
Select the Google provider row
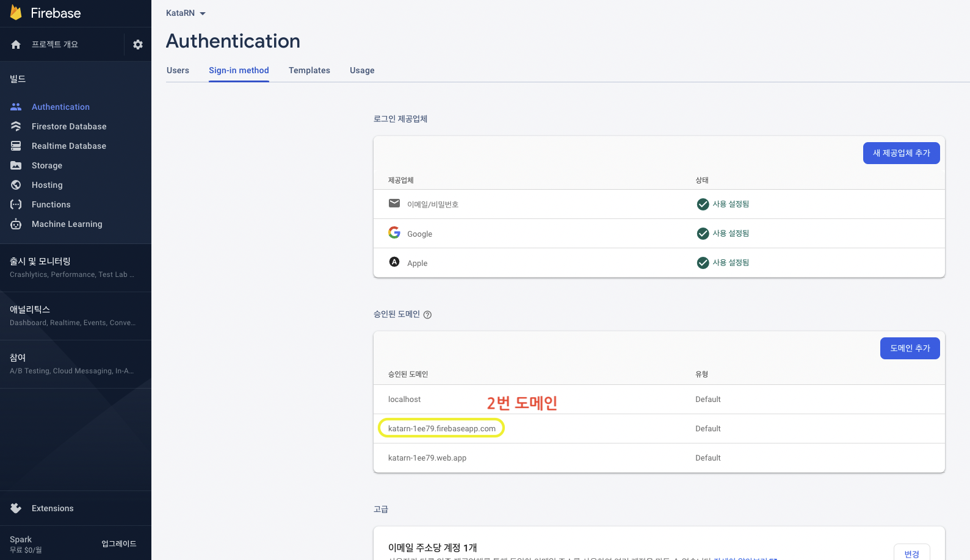(x=659, y=234)
